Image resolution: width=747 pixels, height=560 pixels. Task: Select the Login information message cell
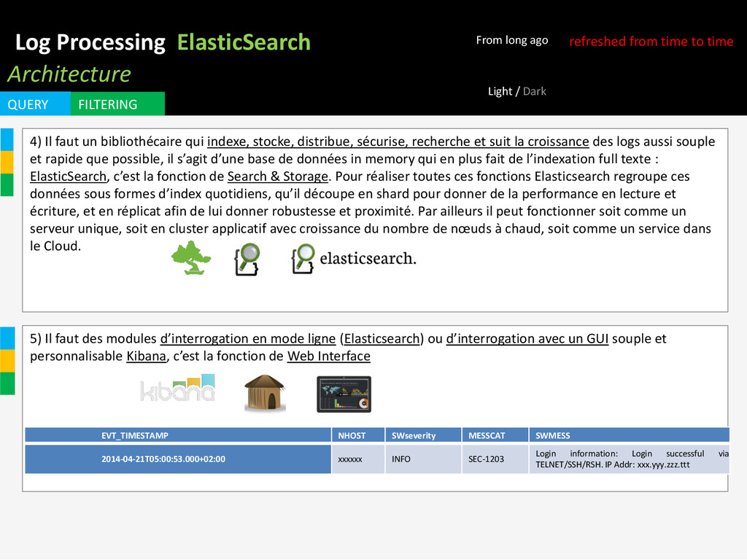pyautogui.click(x=630, y=459)
